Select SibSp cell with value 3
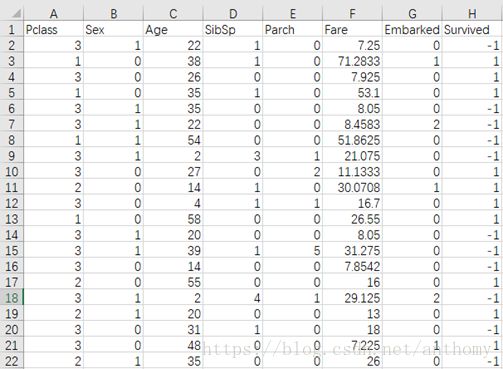 click(x=233, y=156)
